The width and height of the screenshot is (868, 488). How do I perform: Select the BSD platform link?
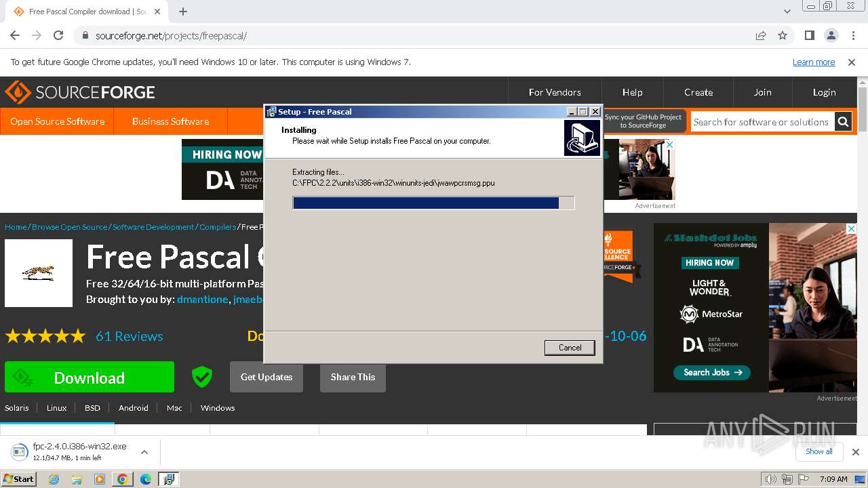pyautogui.click(x=92, y=408)
